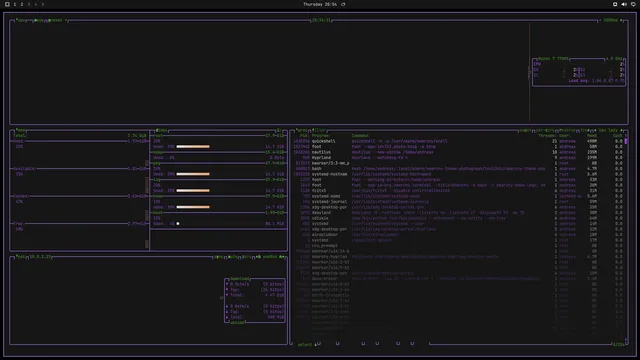Click the Command column header
The height and width of the screenshot is (360, 640).
pyautogui.click(x=361, y=136)
